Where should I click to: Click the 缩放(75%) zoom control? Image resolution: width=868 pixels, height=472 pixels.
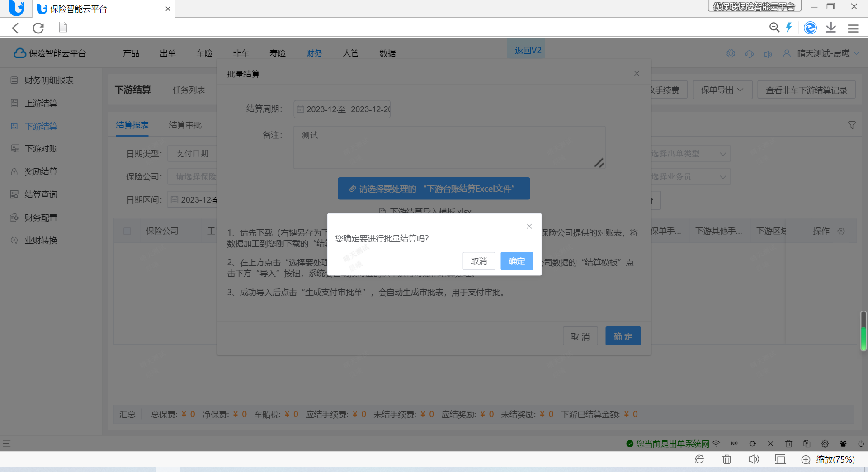(x=828, y=459)
